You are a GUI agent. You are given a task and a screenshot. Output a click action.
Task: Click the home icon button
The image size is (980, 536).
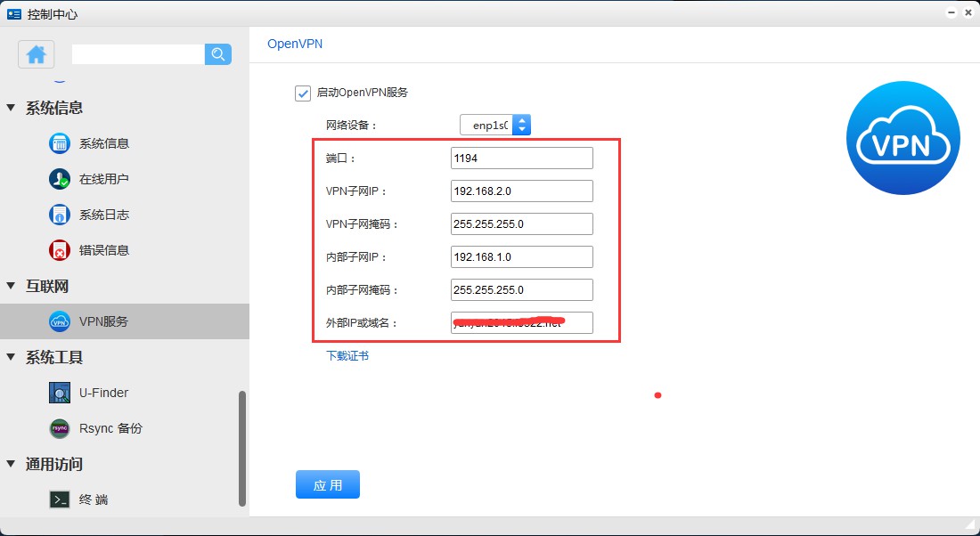click(37, 54)
